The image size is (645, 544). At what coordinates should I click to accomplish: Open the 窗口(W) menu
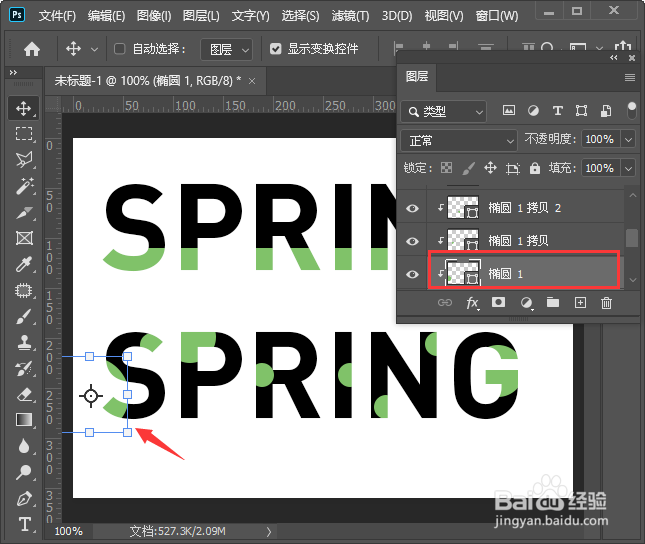tap(497, 16)
